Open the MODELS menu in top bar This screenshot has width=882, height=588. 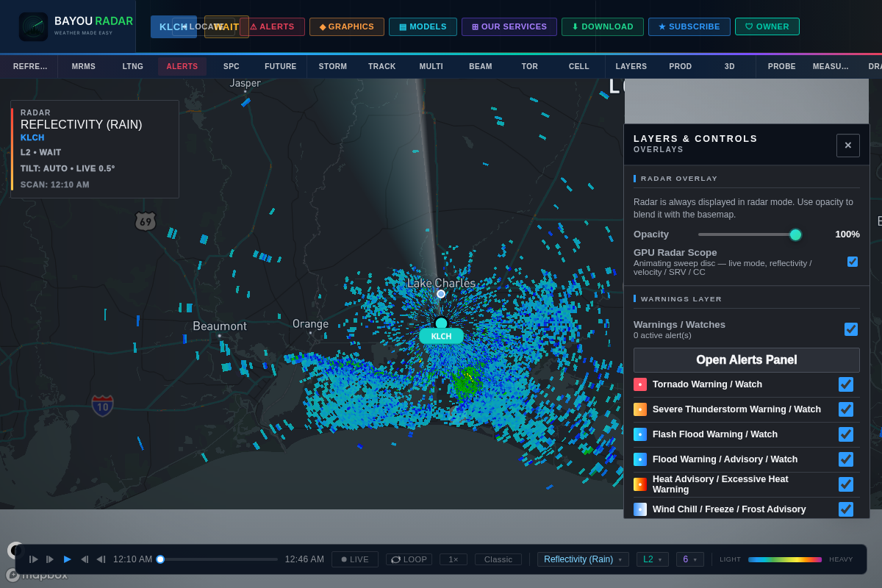pyautogui.click(x=423, y=26)
